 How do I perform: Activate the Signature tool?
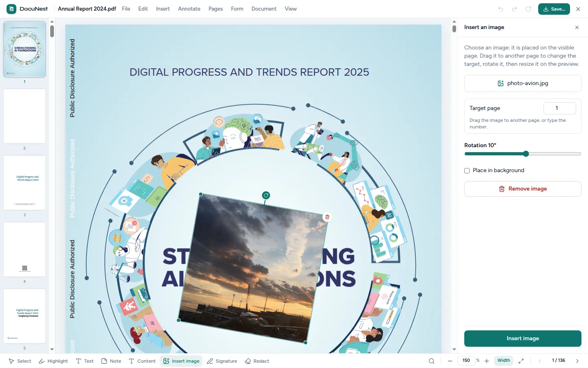[x=222, y=361]
